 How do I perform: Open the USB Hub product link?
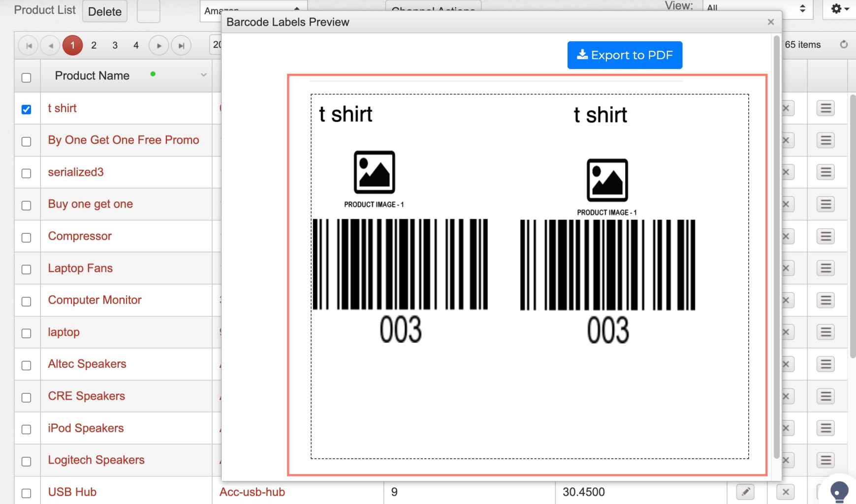(72, 492)
